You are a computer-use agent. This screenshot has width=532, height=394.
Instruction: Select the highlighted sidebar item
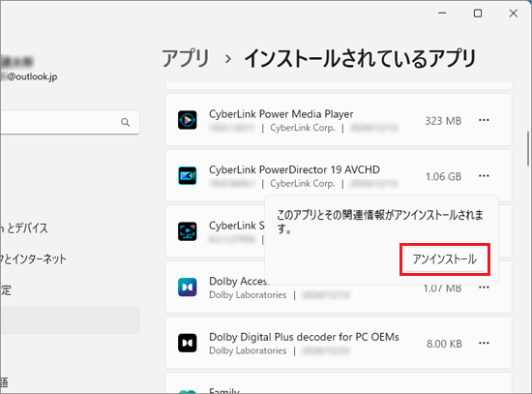coord(70,320)
